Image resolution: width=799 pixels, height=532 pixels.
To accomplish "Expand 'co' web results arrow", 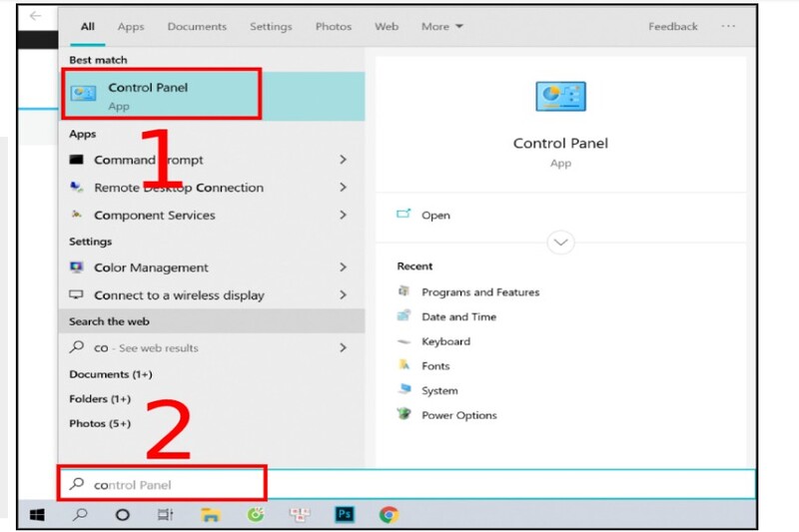I will click(x=343, y=347).
